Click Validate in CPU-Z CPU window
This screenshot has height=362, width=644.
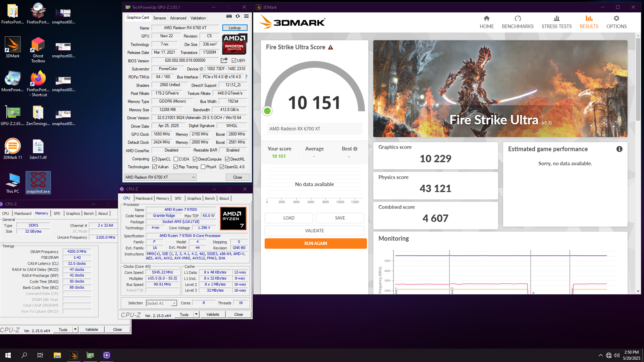pyautogui.click(x=213, y=314)
